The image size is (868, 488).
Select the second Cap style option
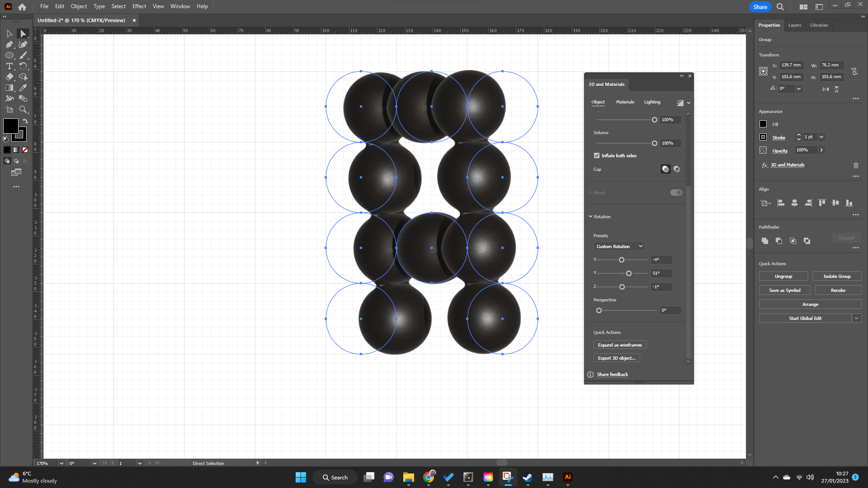click(x=677, y=169)
